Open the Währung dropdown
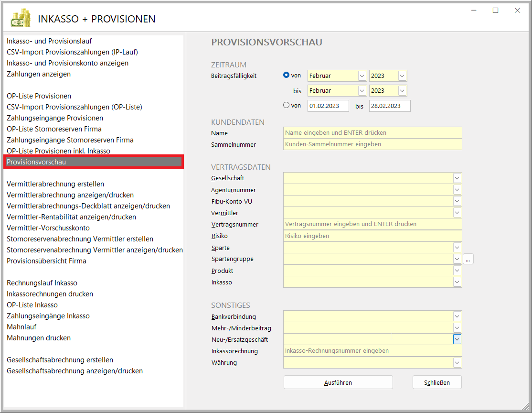Screen dimensions: 532x413 [457, 363]
